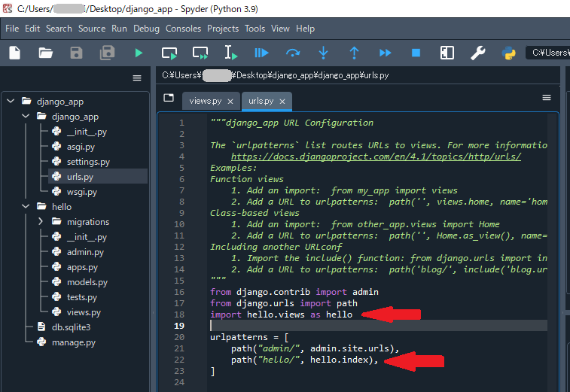
Task: Start debugging the file icon
Action: 261,53
